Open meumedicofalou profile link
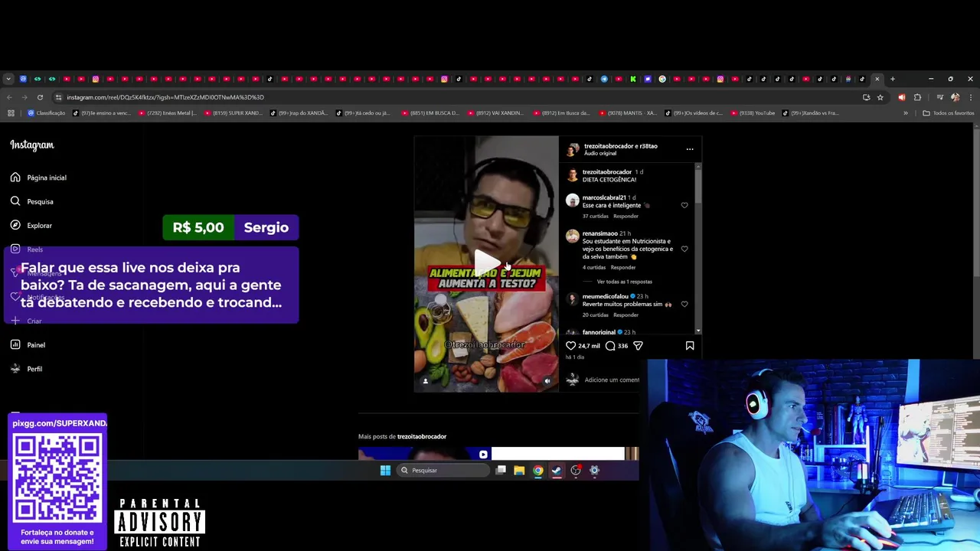 click(x=606, y=296)
